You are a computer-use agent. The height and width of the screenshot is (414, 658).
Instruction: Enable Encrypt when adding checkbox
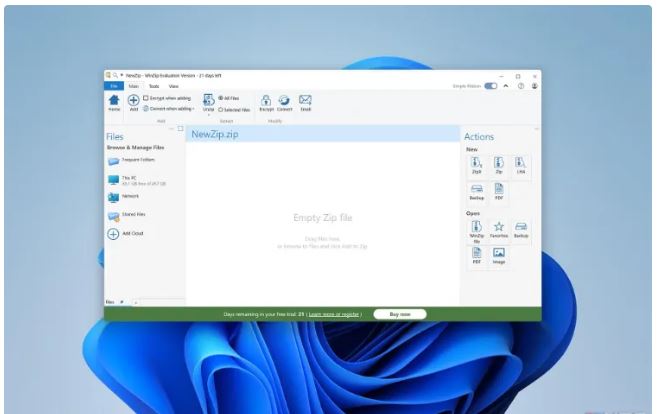point(146,98)
